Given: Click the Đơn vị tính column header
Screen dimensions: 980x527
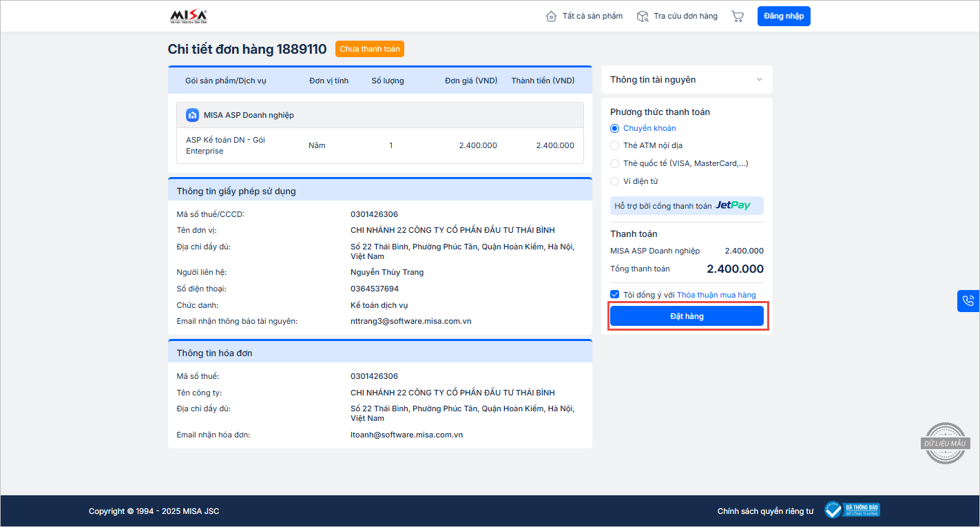Looking at the screenshot, I should click(329, 81).
